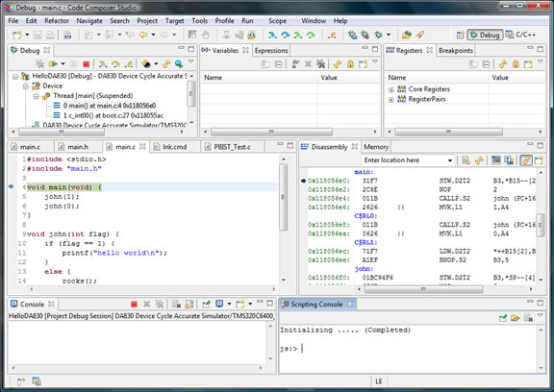This screenshot has width=554, height=392.
Task: Click the red Terminate icon in Debug view
Action: coord(86,63)
